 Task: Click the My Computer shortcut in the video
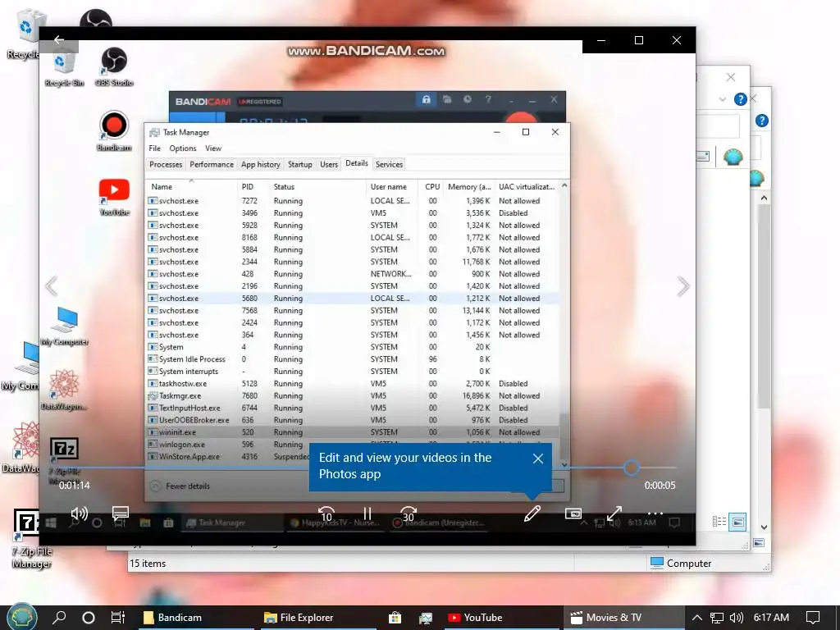pos(65,326)
